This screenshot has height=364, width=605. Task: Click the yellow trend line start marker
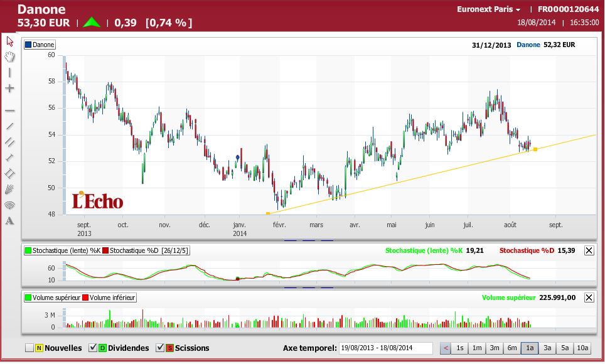tap(268, 213)
